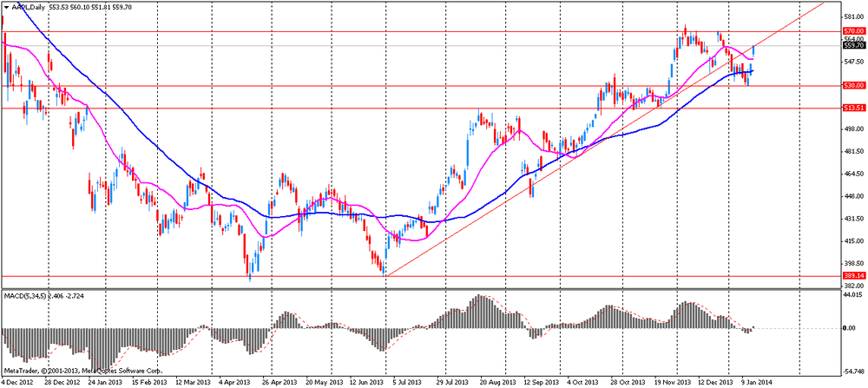The width and height of the screenshot is (868, 388).
Task: Click the 581.00 price axis value
Action: point(853,16)
